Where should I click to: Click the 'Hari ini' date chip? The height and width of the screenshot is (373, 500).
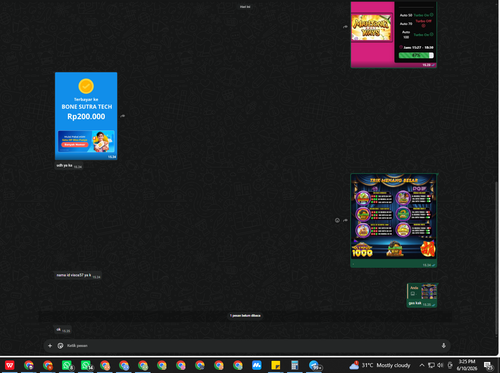coord(245,7)
